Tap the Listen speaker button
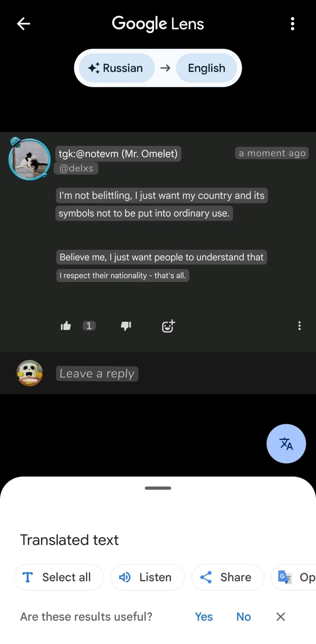316x644 pixels. pyautogui.click(x=147, y=577)
